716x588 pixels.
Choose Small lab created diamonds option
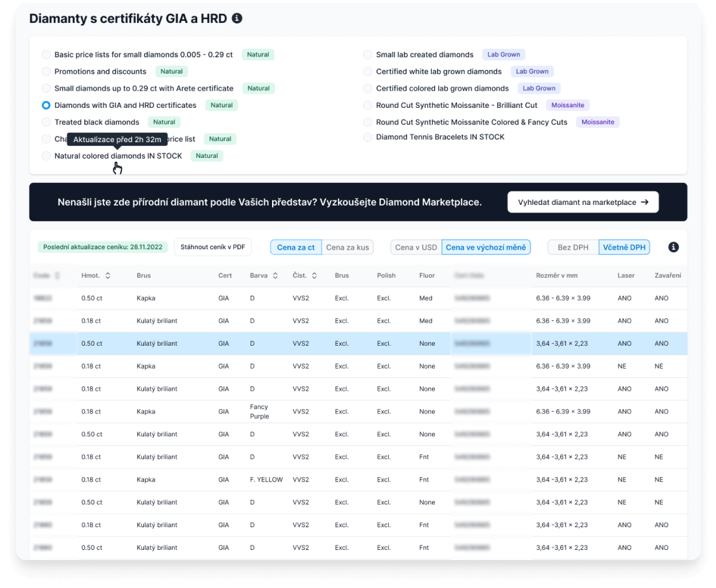[368, 55]
